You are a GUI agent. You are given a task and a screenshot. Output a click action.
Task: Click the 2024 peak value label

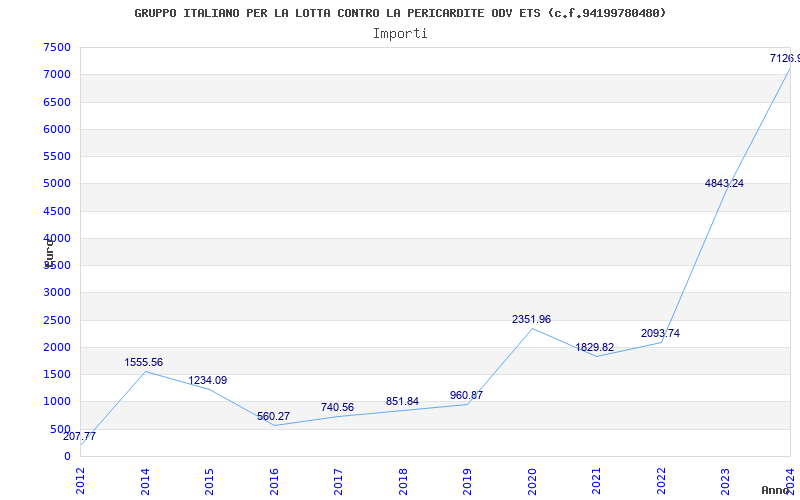[x=785, y=59]
